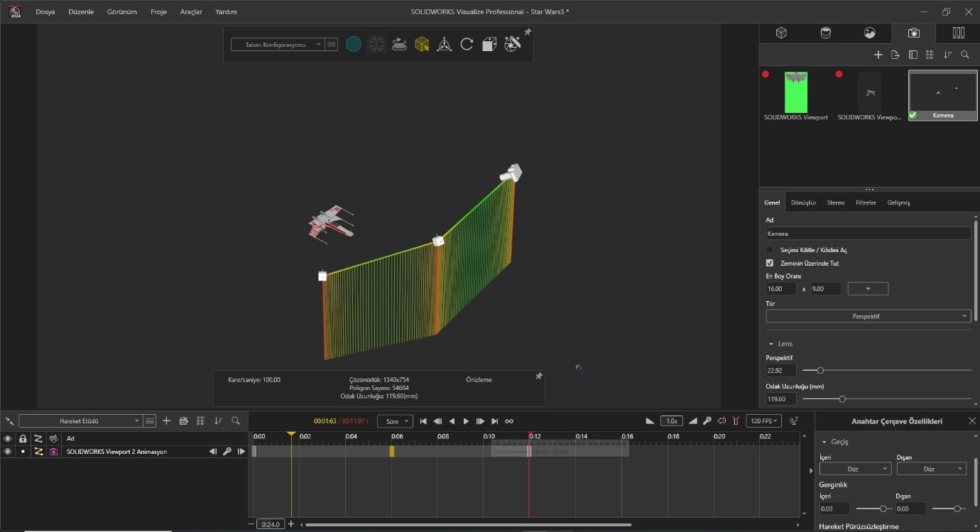The width and height of the screenshot is (980, 532).
Task: Open the İçeri Düz transition dropdown
Action: [x=855, y=469]
